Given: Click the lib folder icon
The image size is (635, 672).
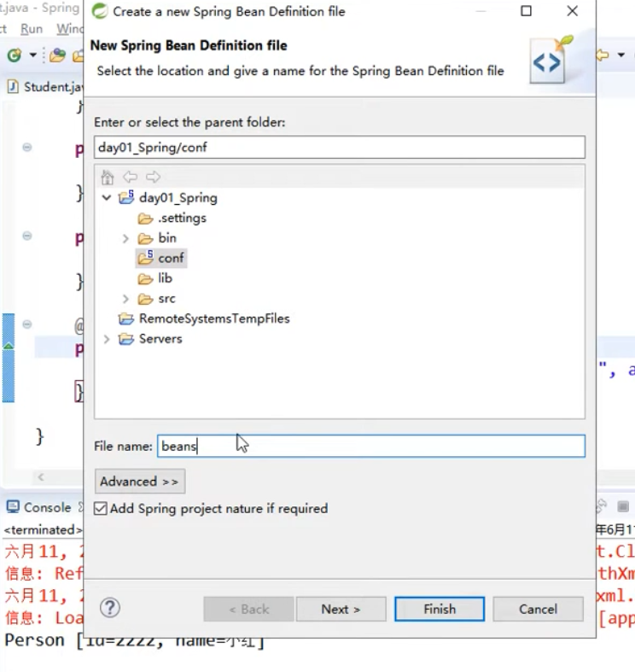Looking at the screenshot, I should pyautogui.click(x=145, y=279).
